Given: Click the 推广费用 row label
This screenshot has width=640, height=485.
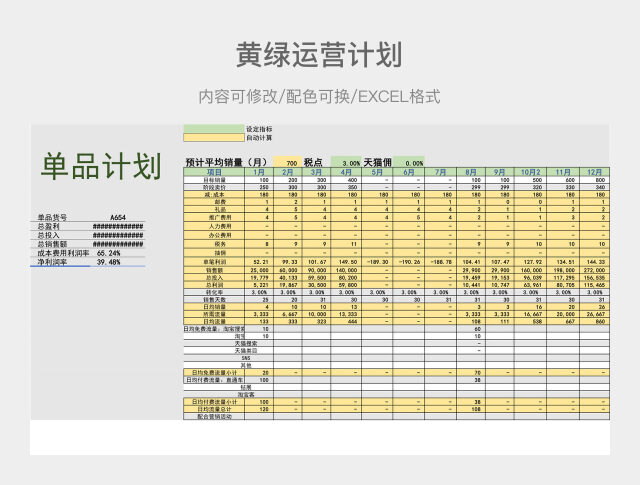Looking at the screenshot, I should click(x=214, y=217).
